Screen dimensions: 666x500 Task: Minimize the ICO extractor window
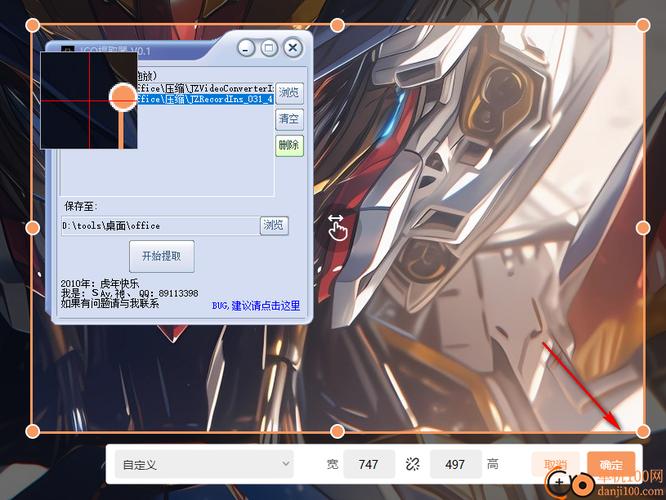246,48
